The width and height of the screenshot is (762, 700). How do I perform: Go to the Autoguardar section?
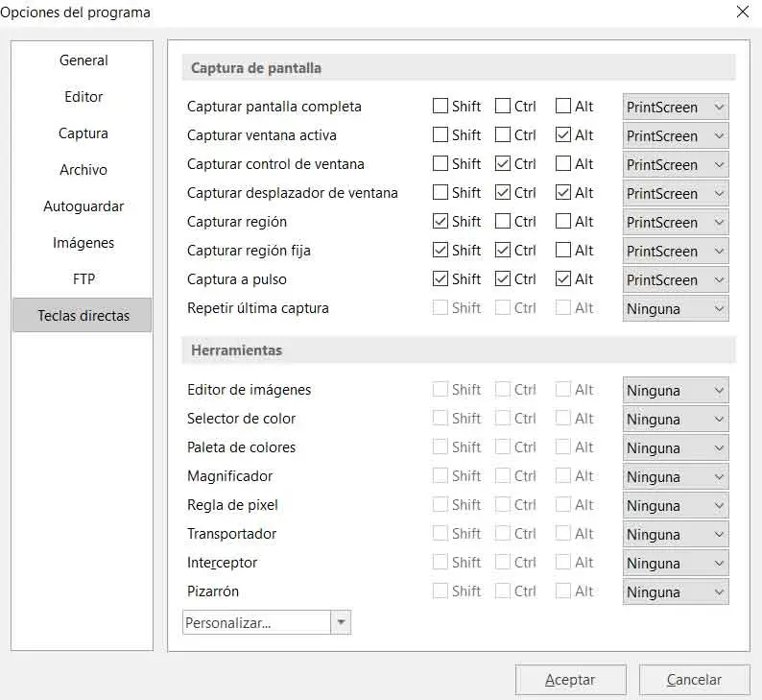[x=83, y=206]
